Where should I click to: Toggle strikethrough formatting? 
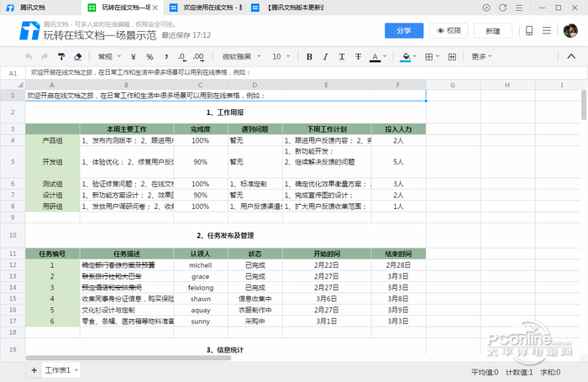359,57
